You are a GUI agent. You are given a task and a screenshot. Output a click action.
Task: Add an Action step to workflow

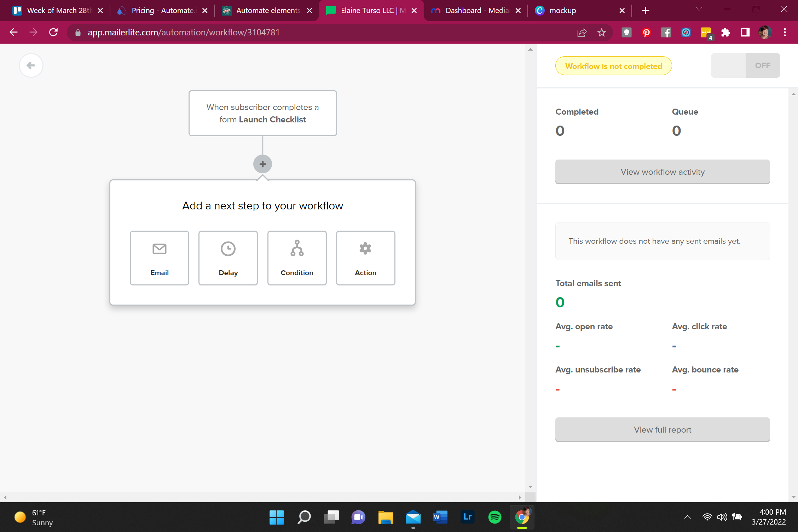click(x=365, y=258)
